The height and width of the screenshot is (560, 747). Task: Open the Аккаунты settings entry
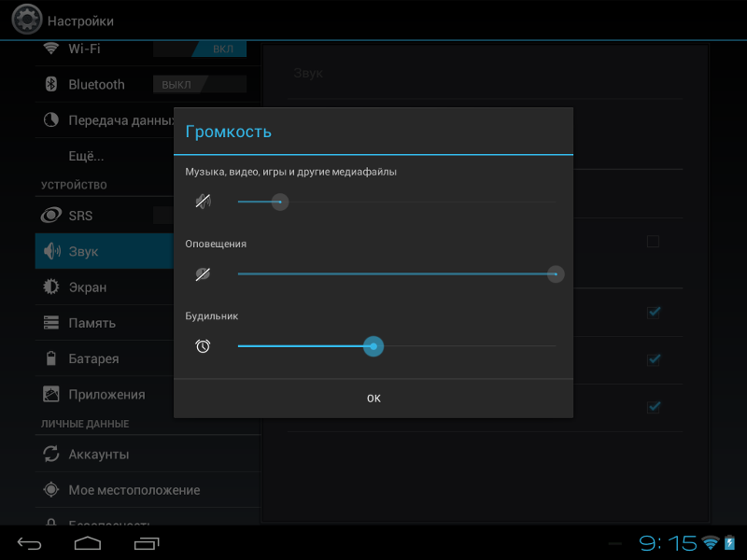(x=148, y=454)
